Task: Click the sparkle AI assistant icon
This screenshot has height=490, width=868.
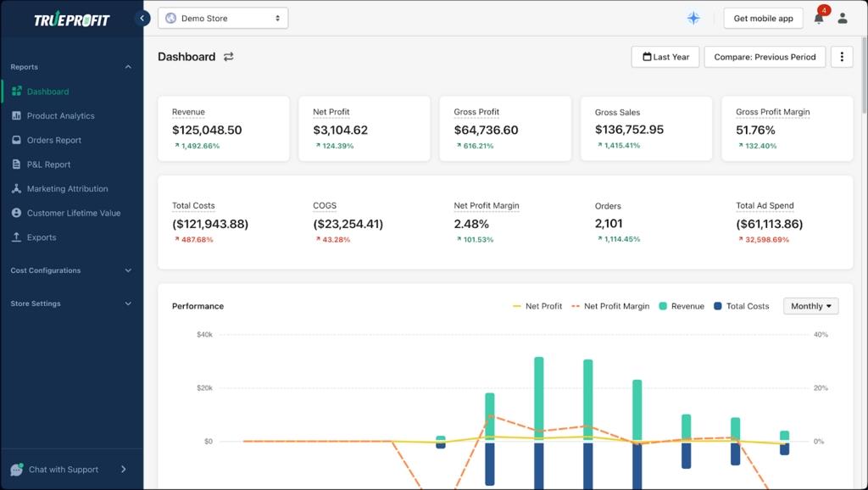Action: (x=693, y=18)
